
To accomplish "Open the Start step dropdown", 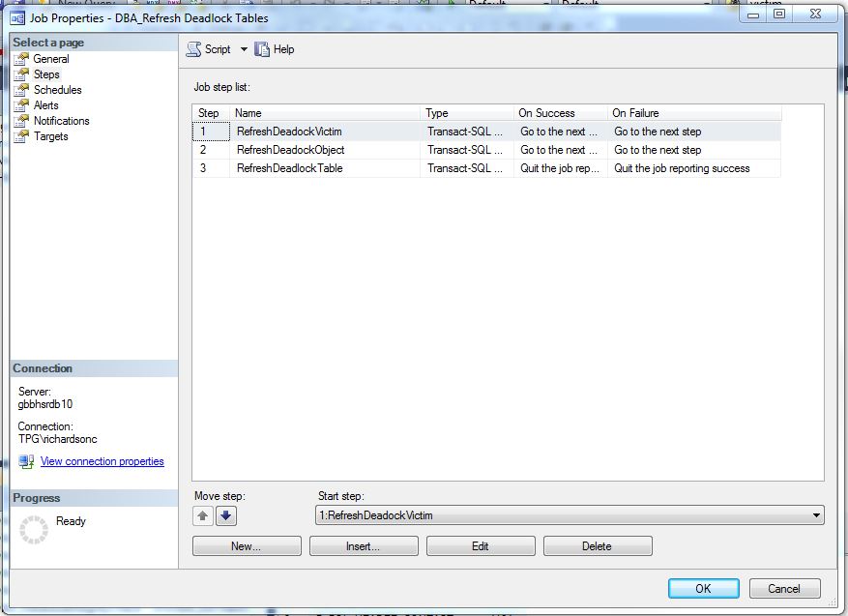I will pyautogui.click(x=570, y=515).
